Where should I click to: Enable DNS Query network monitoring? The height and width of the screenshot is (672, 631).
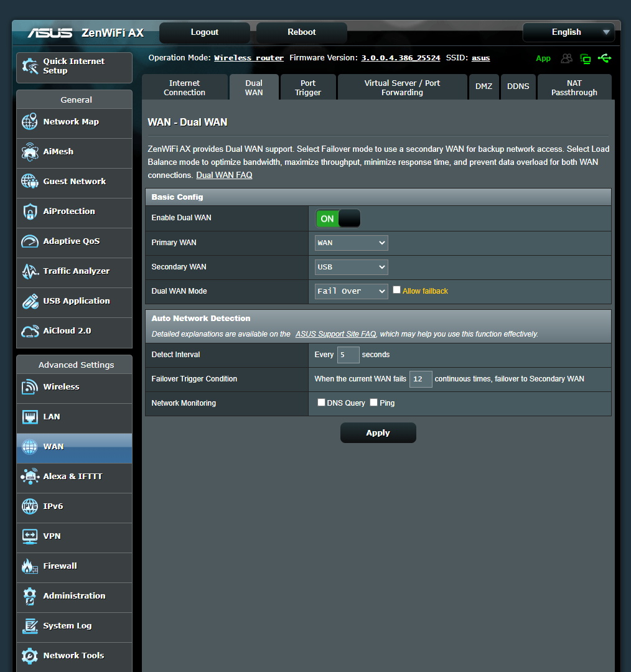pyautogui.click(x=321, y=403)
